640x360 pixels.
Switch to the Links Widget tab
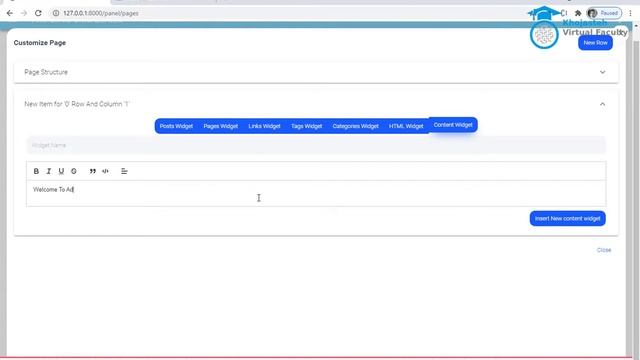click(x=264, y=126)
